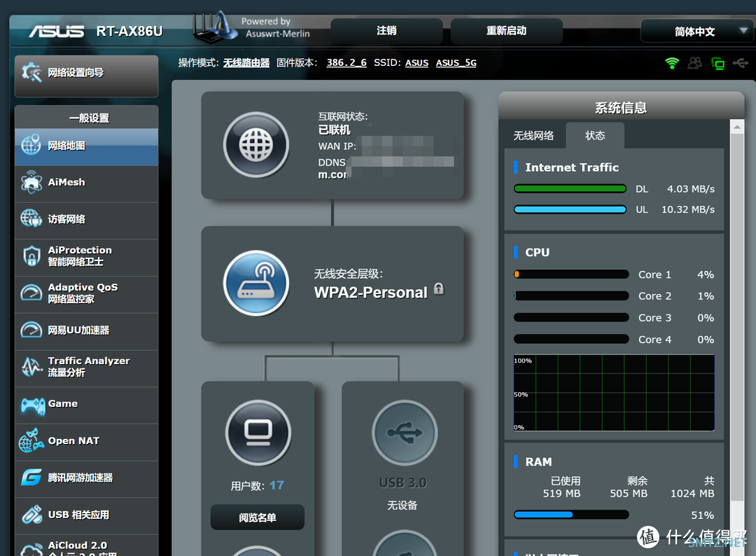Switch to the 无线网络 tab

(x=533, y=136)
